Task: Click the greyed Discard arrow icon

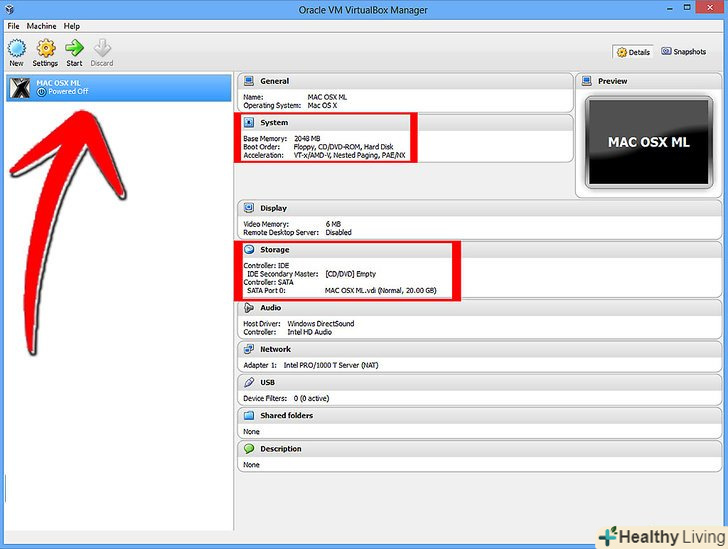Action: (102, 48)
